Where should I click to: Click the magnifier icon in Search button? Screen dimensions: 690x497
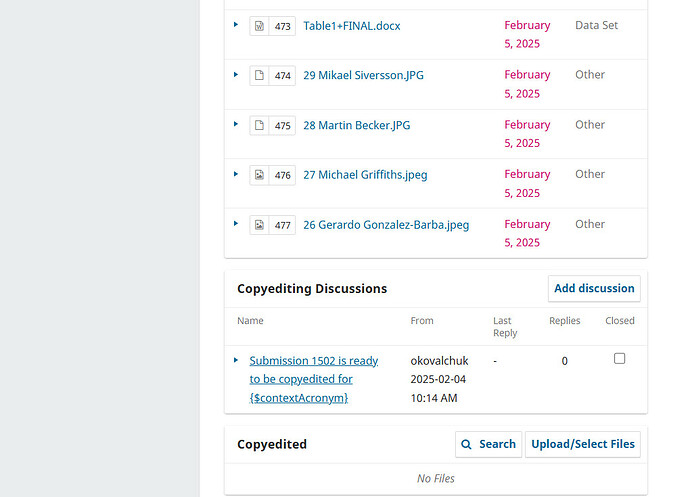coord(467,444)
